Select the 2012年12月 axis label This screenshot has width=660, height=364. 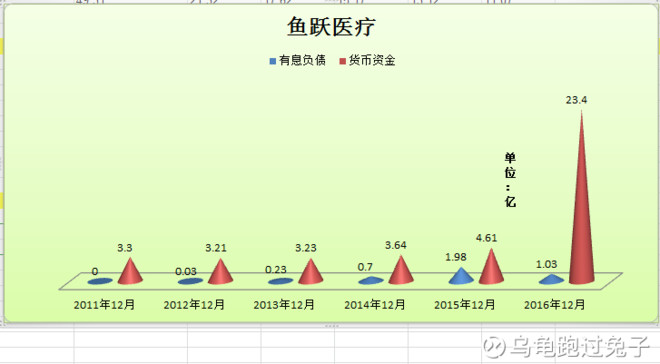tap(194, 305)
